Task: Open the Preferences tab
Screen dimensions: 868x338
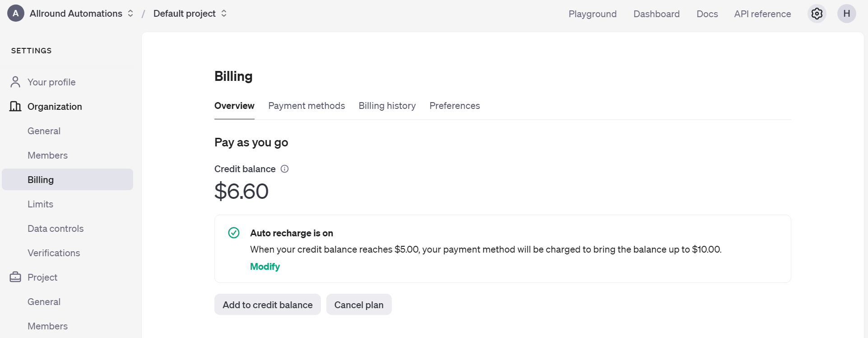Action: [455, 105]
